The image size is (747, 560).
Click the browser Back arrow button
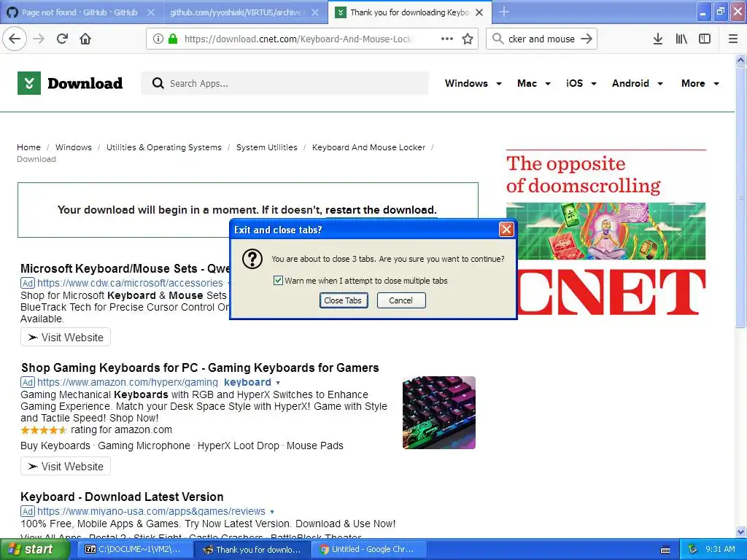[15, 39]
